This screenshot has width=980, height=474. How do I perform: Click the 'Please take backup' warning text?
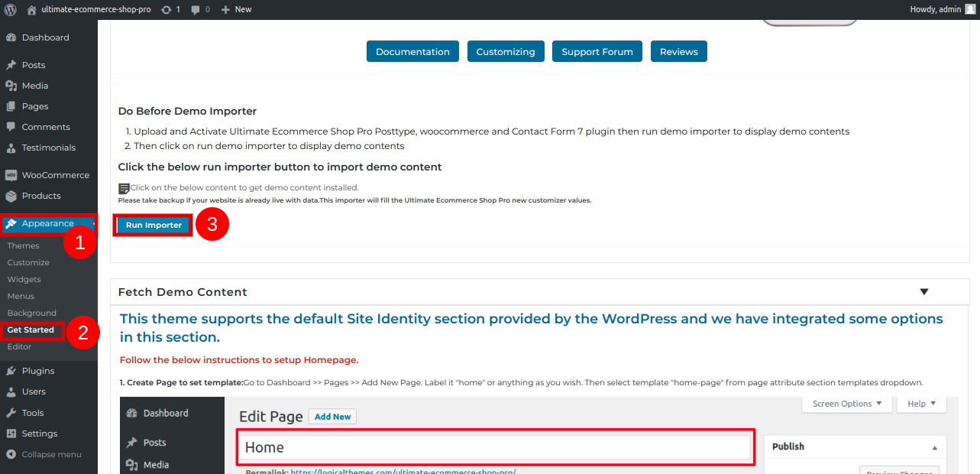tap(354, 200)
